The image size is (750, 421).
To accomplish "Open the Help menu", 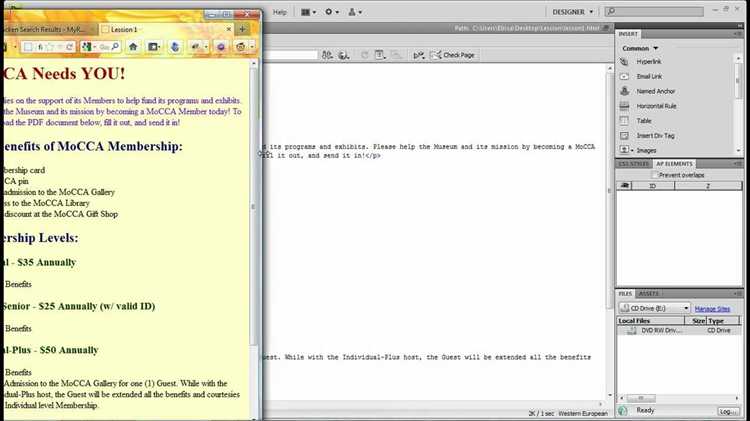I will point(280,12).
